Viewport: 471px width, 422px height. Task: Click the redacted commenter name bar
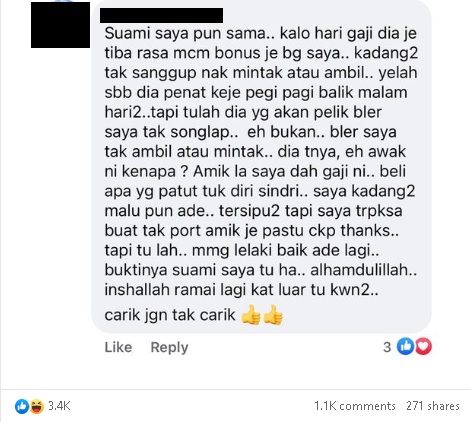[x=161, y=15]
